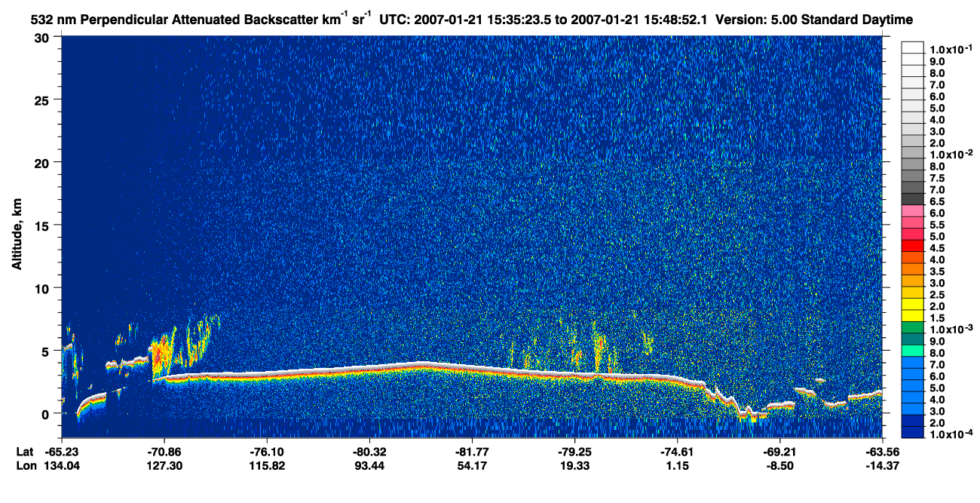This screenshot has height=503, width=980.
Task: Click colorbar label '3.5'
Action: coord(937,271)
